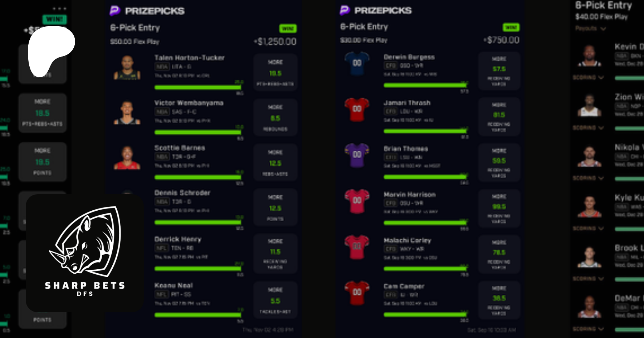Image resolution: width=644 pixels, height=338 pixels.
Task: Click the WIN badge on the $50.00 Flex Play entry
Action: (288, 28)
